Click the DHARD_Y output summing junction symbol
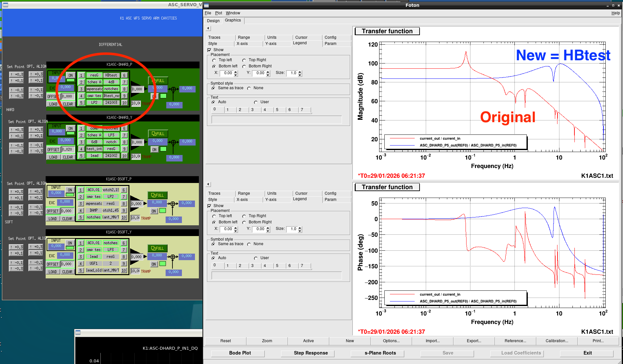Viewport: 623px width, 364px height. tap(173, 142)
